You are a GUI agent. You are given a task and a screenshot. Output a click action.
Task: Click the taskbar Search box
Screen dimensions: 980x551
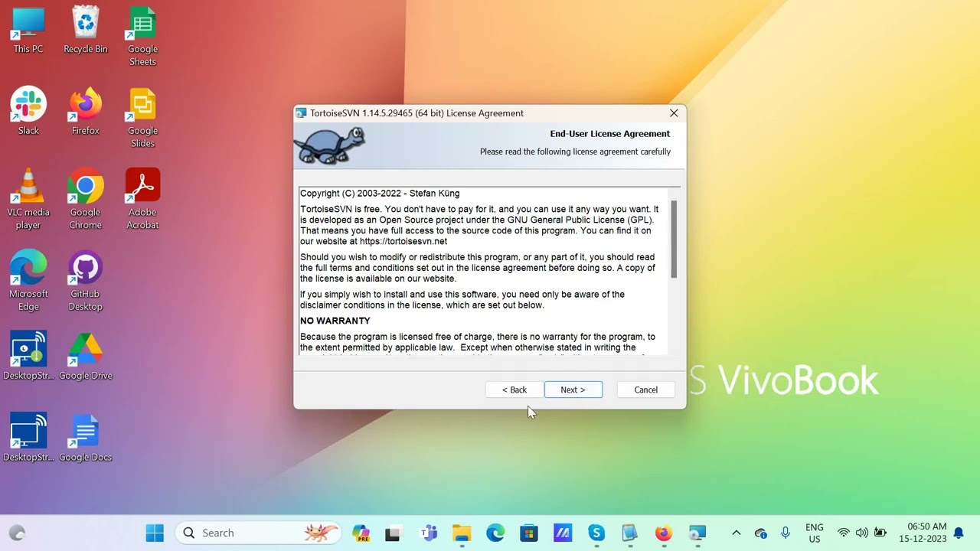(258, 533)
